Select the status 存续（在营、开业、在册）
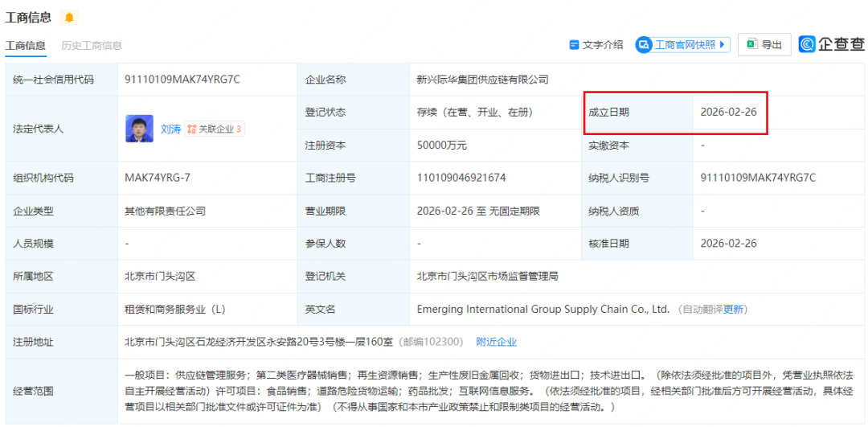868x427 pixels. 475,113
